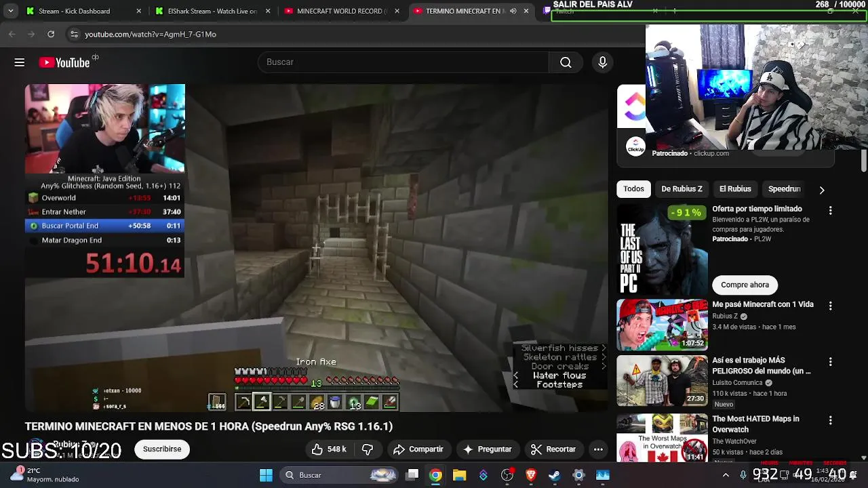Image resolution: width=868 pixels, height=488 pixels.
Task: Click the video title TERMINO MINECRAFT EN MENOS
Action: pyautogui.click(x=209, y=426)
